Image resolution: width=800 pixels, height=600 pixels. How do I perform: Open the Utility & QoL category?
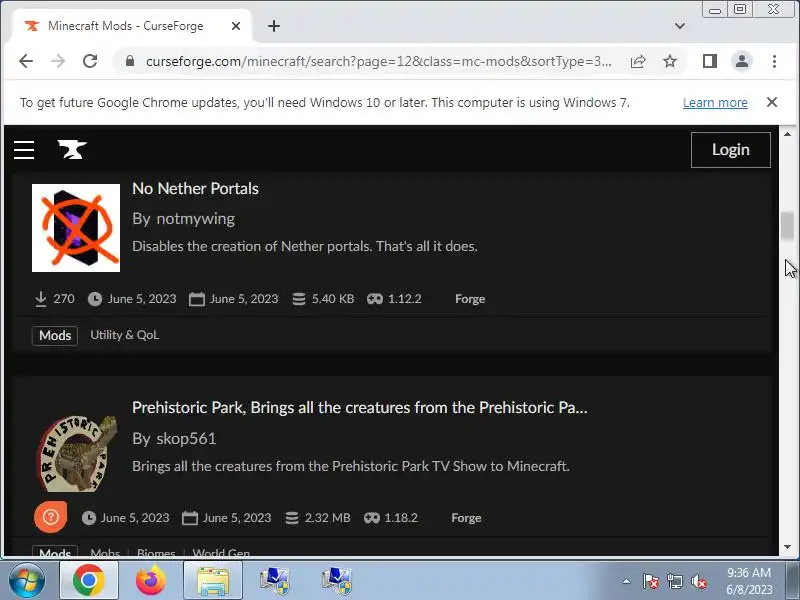(x=124, y=335)
